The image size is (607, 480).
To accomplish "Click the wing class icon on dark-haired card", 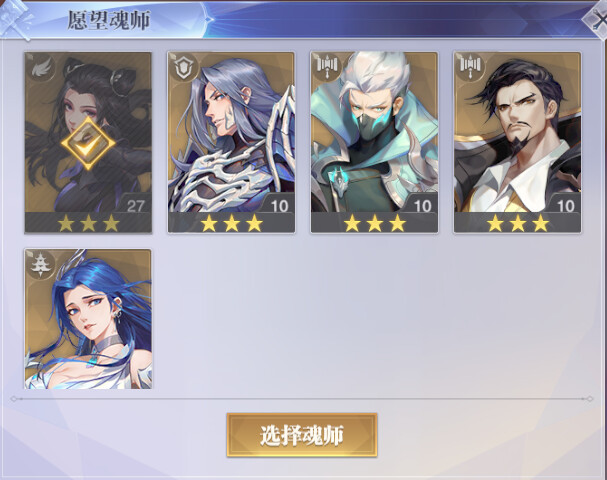I will tap(41, 68).
